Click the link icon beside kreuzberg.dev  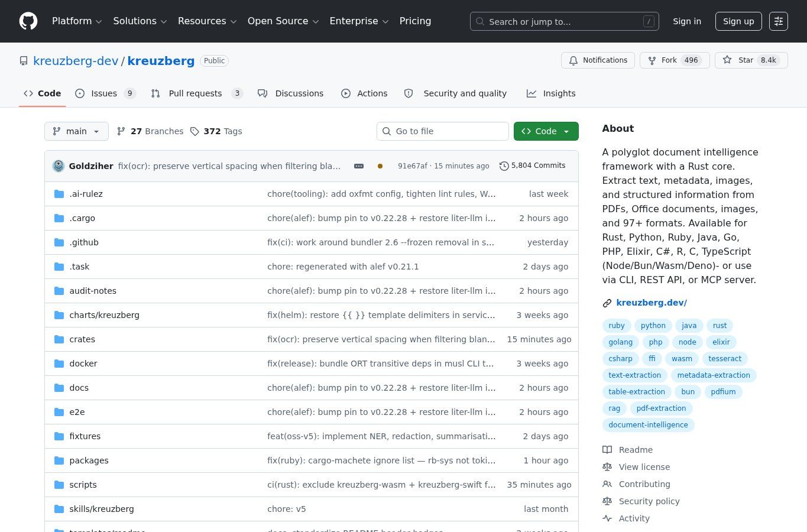[x=607, y=303]
